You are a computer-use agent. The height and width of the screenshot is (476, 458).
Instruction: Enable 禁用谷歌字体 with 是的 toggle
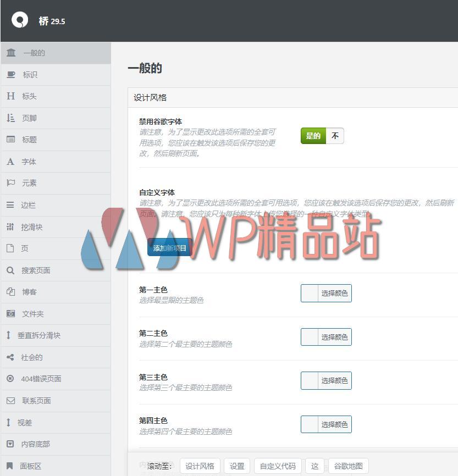pyautogui.click(x=313, y=136)
